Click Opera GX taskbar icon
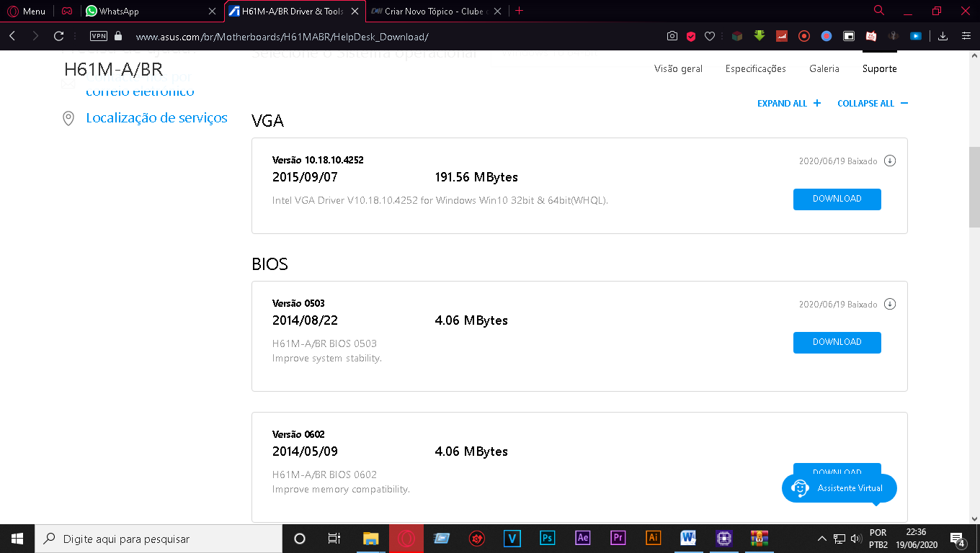This screenshot has height=553, width=980. tap(406, 539)
